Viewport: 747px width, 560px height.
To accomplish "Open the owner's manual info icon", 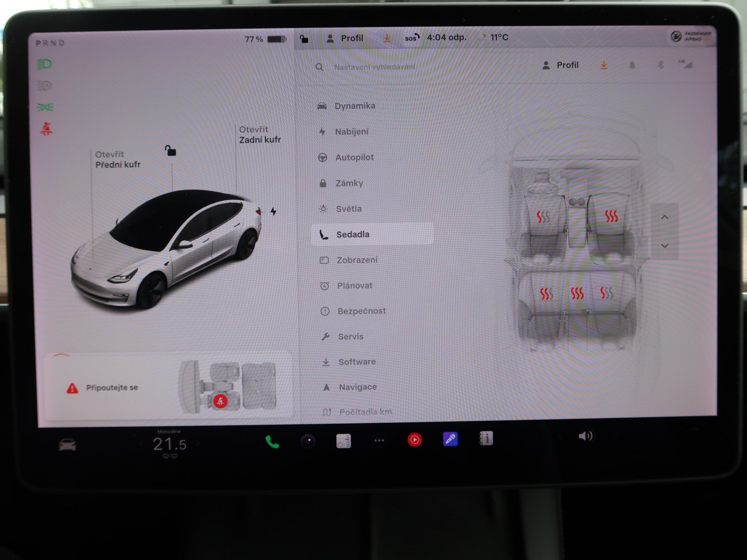I will (486, 438).
